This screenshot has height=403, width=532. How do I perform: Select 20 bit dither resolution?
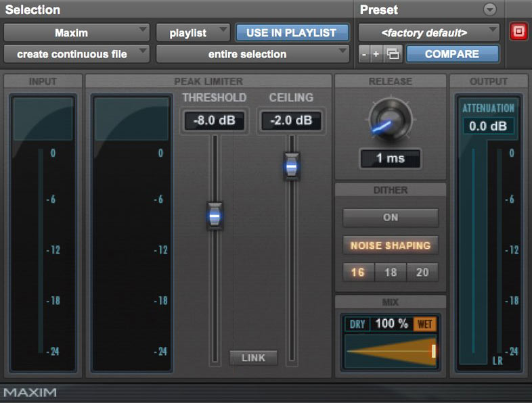422,272
